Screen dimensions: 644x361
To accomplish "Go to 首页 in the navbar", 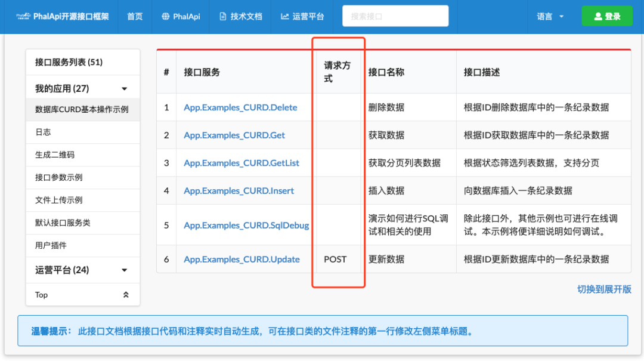I will pos(135,17).
